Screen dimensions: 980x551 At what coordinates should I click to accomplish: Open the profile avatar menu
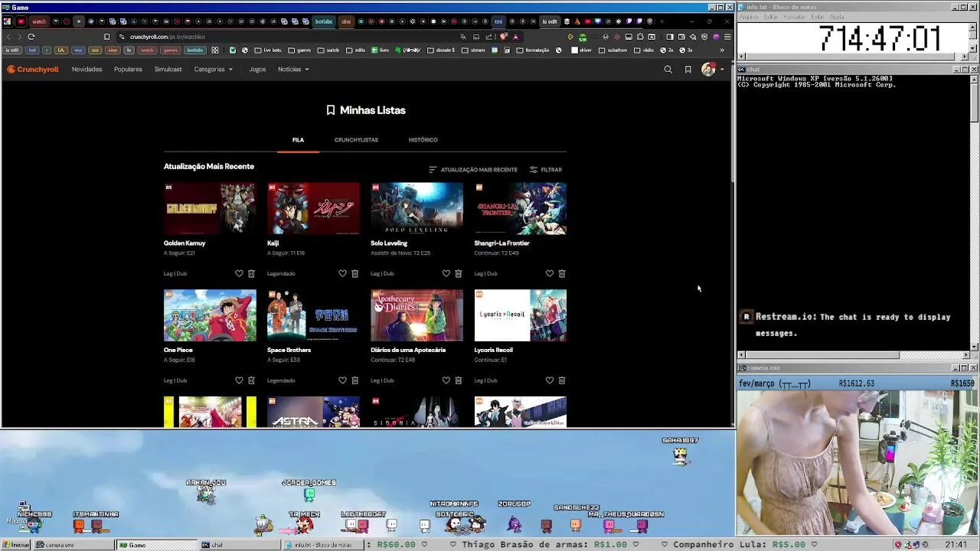[711, 70]
